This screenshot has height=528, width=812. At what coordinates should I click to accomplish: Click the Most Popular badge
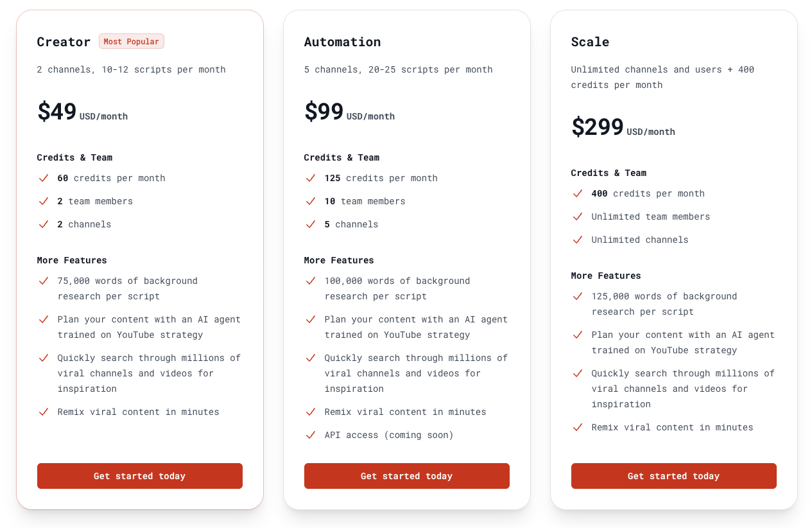tap(131, 42)
